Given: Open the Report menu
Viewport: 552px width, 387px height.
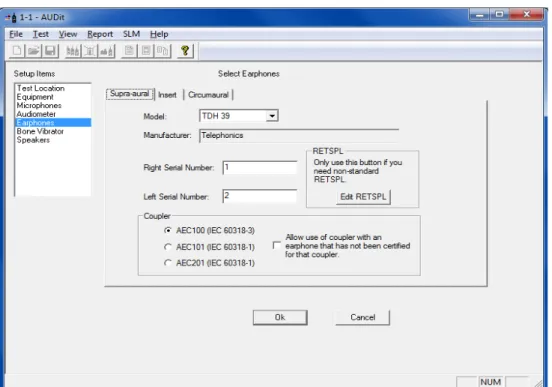Looking at the screenshot, I should click(x=100, y=34).
